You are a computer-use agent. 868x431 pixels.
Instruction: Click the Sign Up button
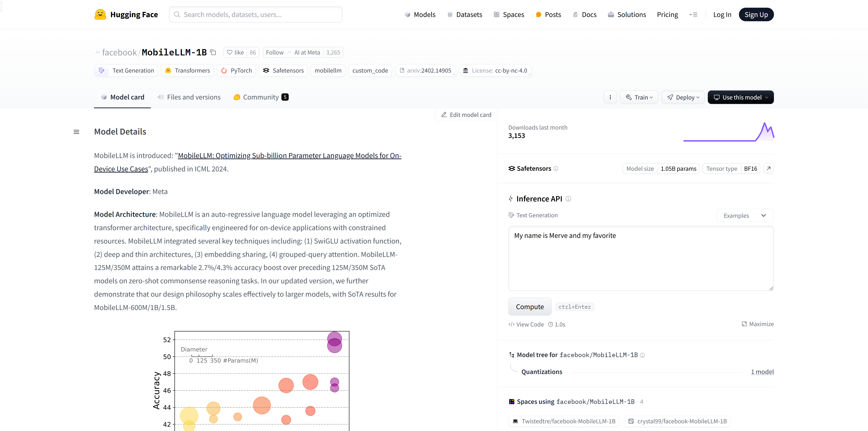(x=756, y=14)
